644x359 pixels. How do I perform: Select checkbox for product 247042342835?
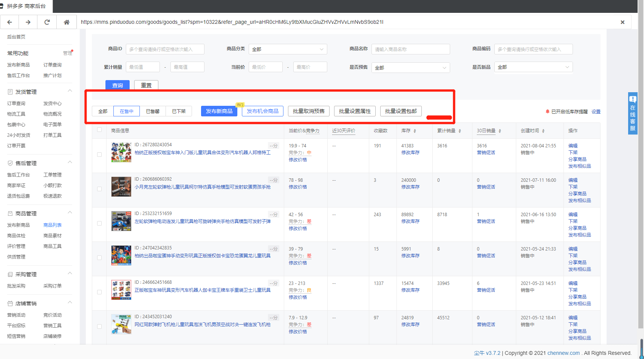99,258
